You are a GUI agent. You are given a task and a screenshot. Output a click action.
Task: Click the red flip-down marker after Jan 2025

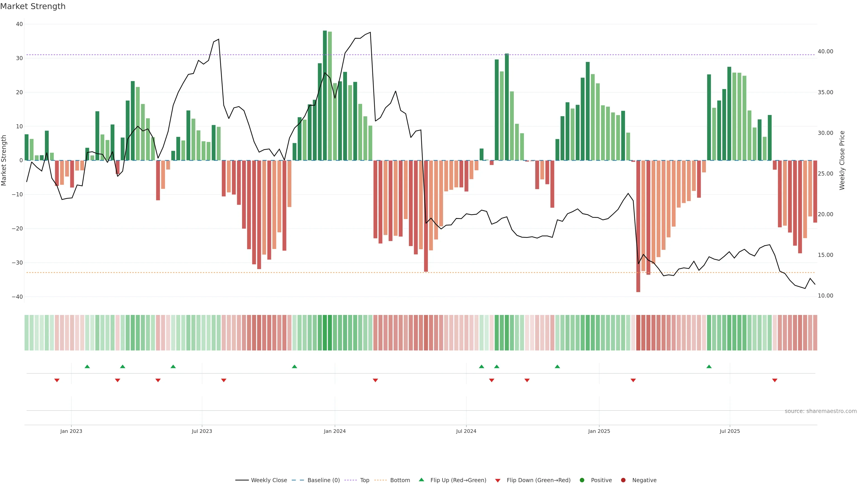click(x=633, y=380)
